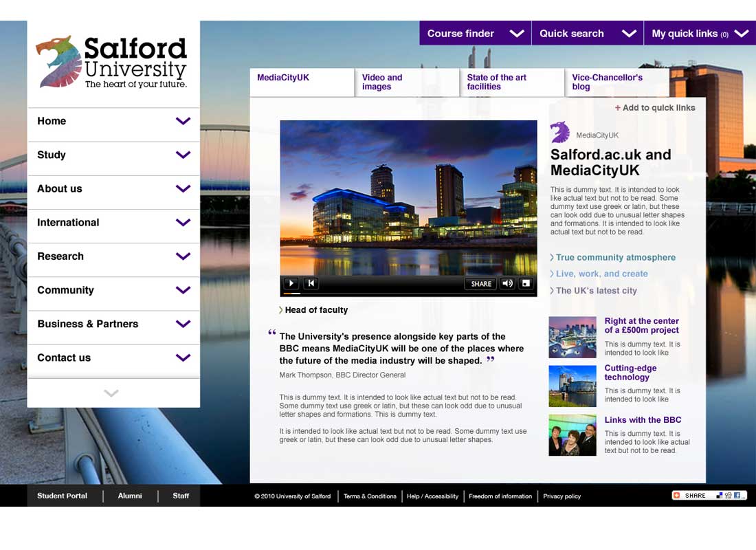The height and width of the screenshot is (550, 756).
Task: Expand the Study menu chevron
Action: [184, 155]
